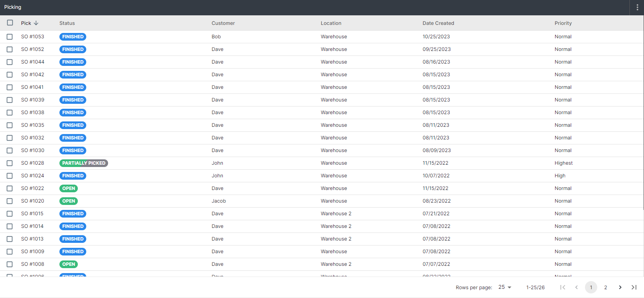Go to page 2
The height and width of the screenshot is (298, 644).
[x=605, y=287]
